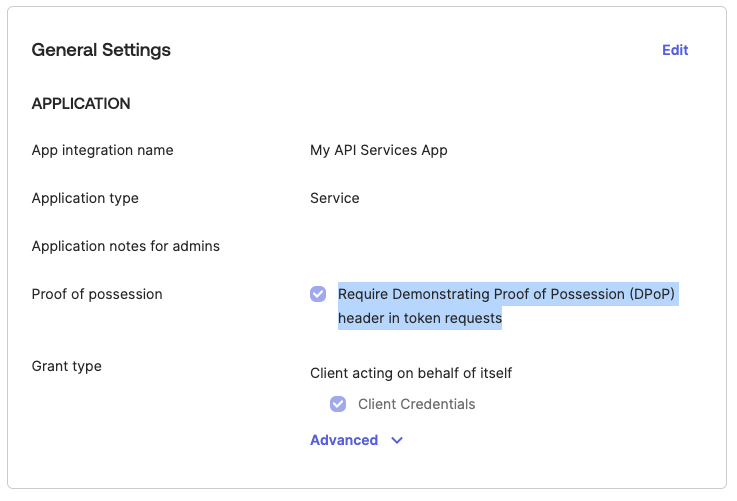Click the Application notes for admins label
This screenshot has width=737, height=501.
[x=125, y=246]
